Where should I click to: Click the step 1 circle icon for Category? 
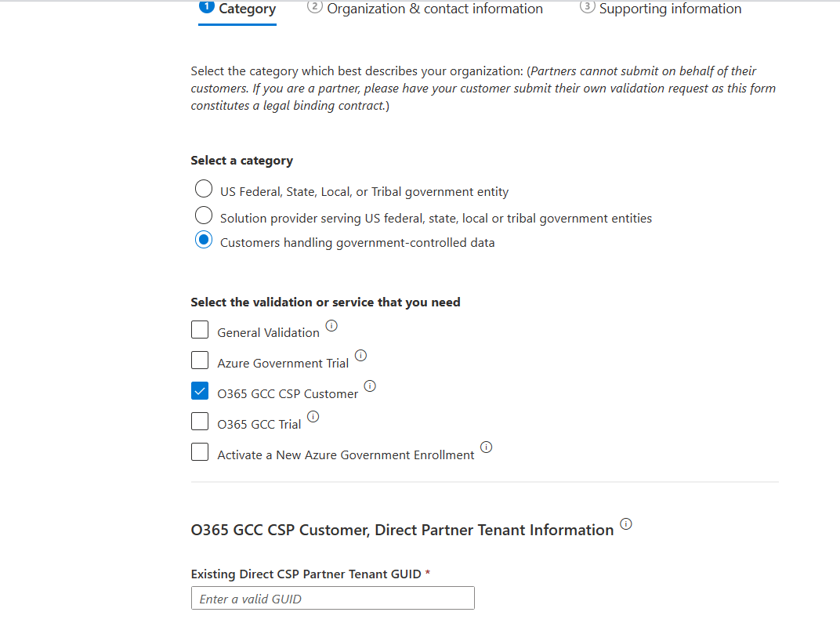point(205,7)
